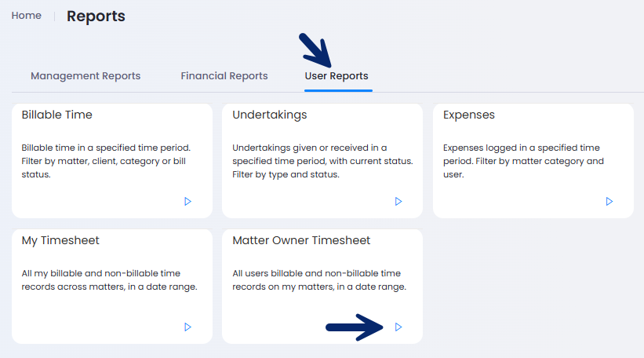The image size is (644, 358).
Task: Select the User Reports tab
Action: tap(337, 76)
